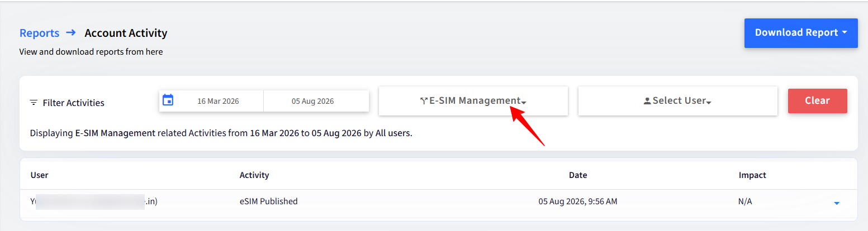Click the Date column header

(578, 175)
